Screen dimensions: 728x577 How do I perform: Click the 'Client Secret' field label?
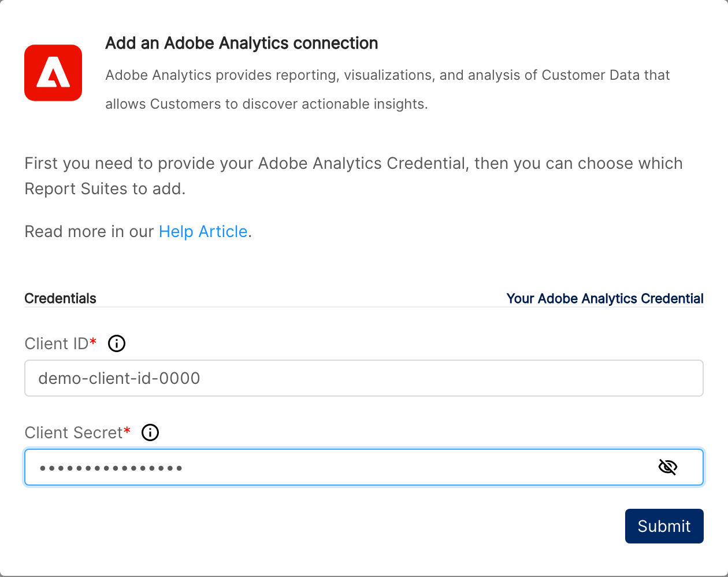pyautogui.click(x=77, y=432)
